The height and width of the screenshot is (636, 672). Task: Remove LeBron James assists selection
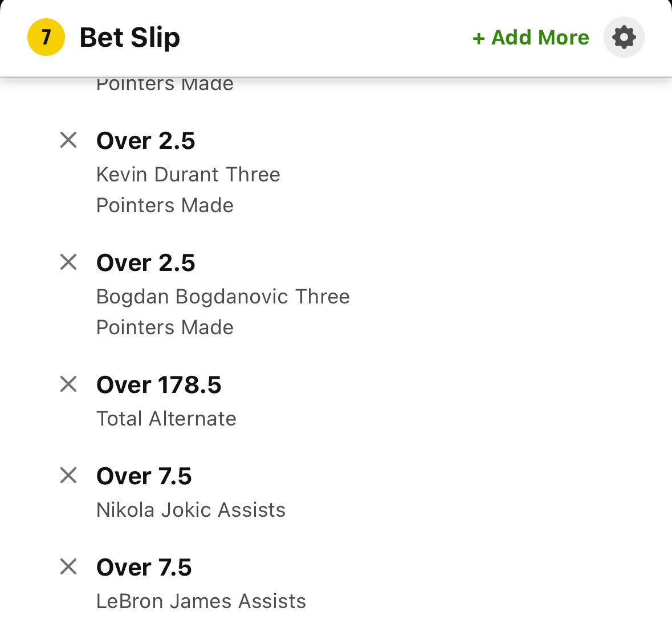(x=68, y=566)
